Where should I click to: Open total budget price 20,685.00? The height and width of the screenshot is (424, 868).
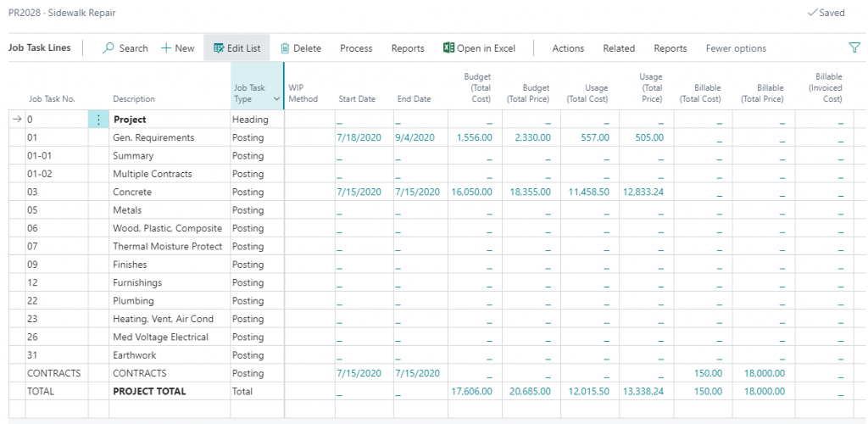click(x=531, y=391)
